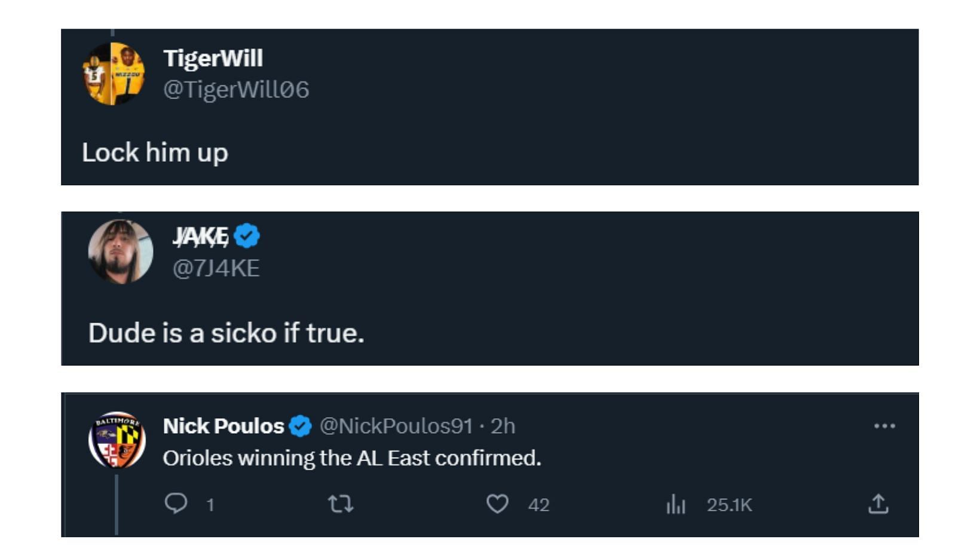The height and width of the screenshot is (552, 980).
Task: Click the "Dude is a sicko if true." tweet
Action: coord(226,333)
